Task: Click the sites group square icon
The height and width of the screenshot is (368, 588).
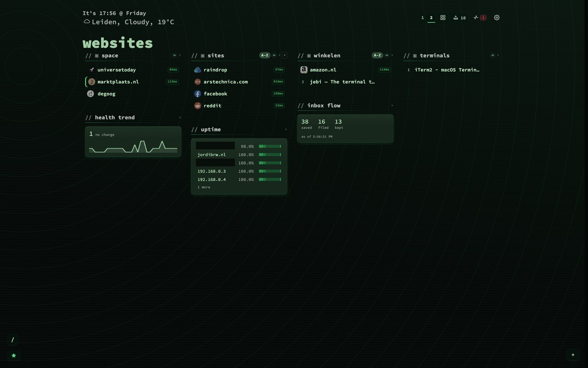Action: click(x=202, y=56)
